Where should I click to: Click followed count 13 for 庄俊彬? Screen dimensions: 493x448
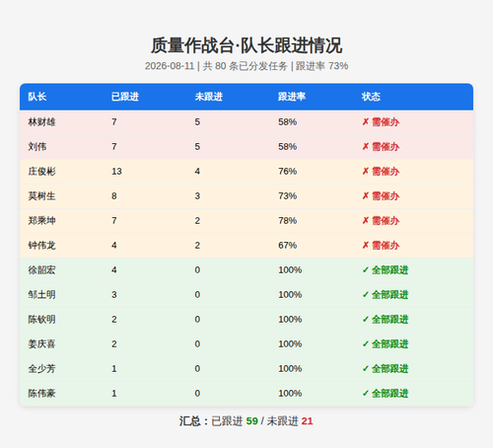tap(116, 172)
